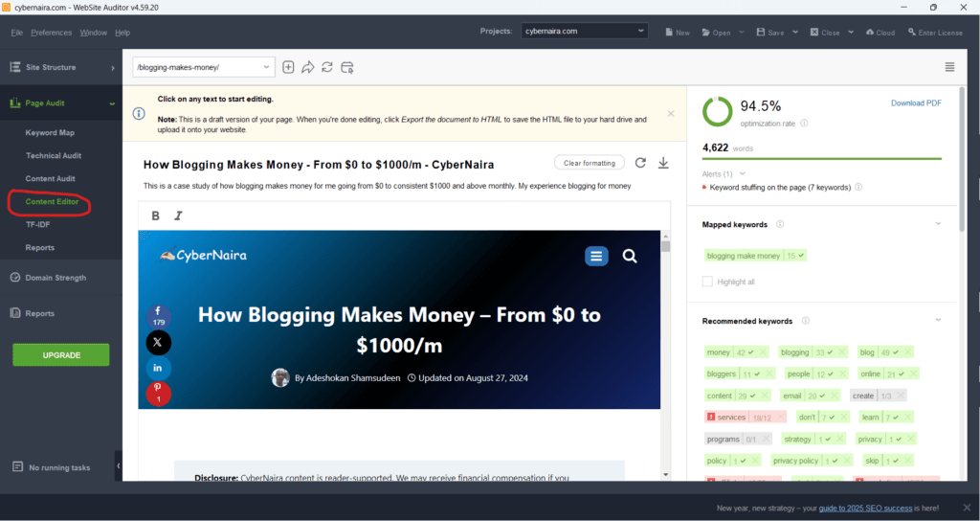980x521 pixels.
Task: Select Keyword Map in sidebar
Action: tap(50, 132)
